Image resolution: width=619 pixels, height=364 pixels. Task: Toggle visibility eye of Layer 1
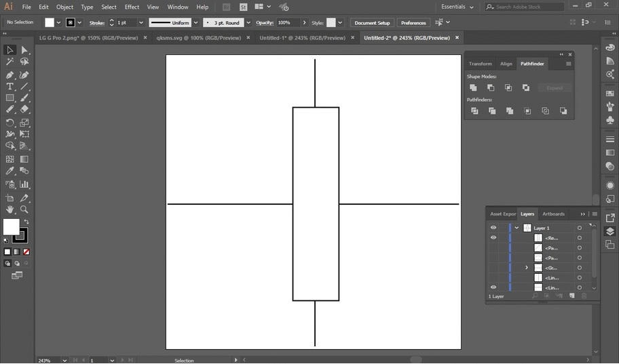tap(493, 228)
